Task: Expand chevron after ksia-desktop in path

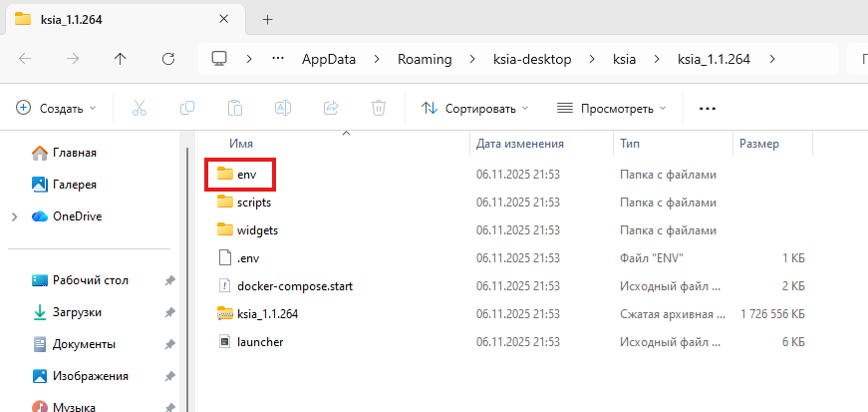Action: tap(592, 59)
